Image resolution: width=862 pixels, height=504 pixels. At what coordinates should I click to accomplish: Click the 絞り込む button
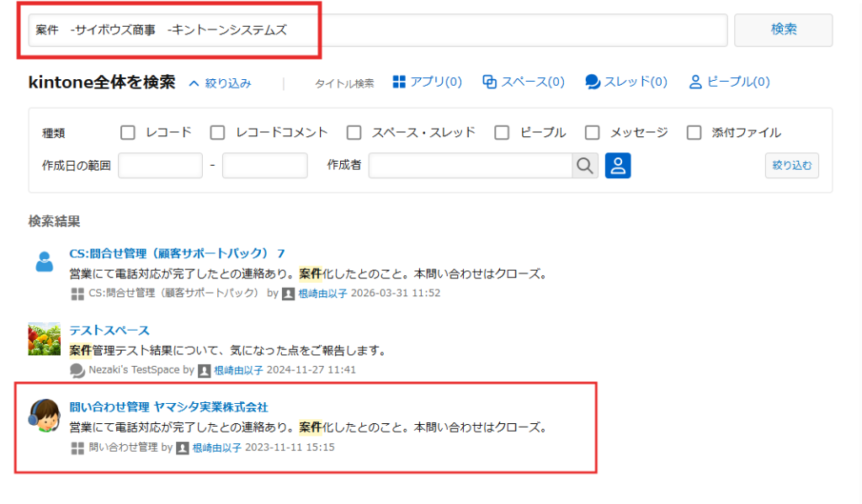(x=791, y=166)
